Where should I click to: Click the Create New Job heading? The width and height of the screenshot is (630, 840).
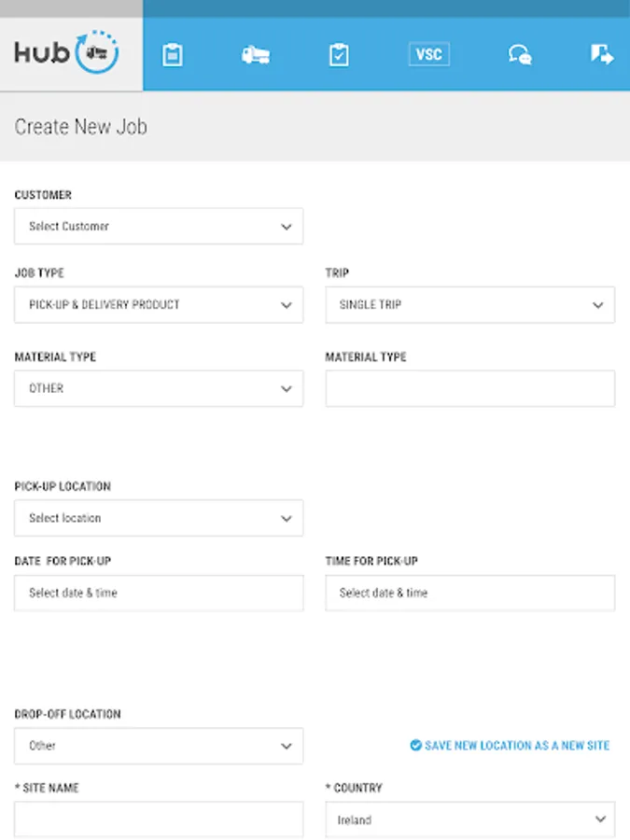pos(81,127)
